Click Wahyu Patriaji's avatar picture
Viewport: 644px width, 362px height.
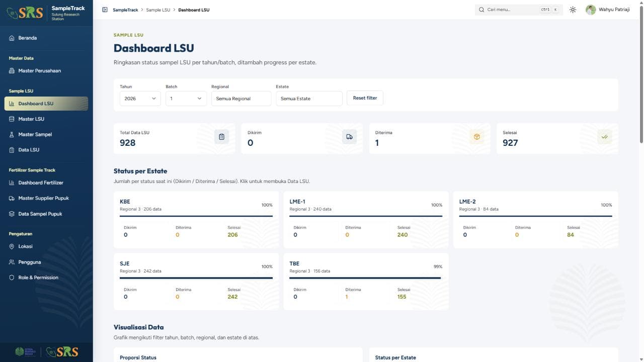point(591,10)
